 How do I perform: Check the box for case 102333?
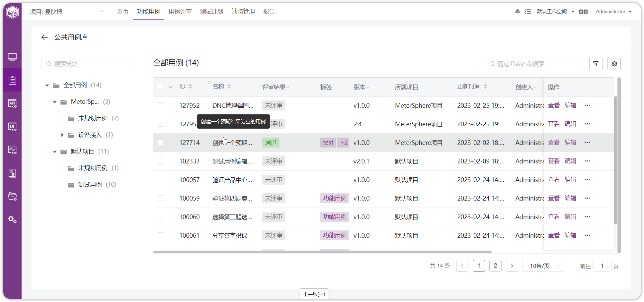point(160,161)
